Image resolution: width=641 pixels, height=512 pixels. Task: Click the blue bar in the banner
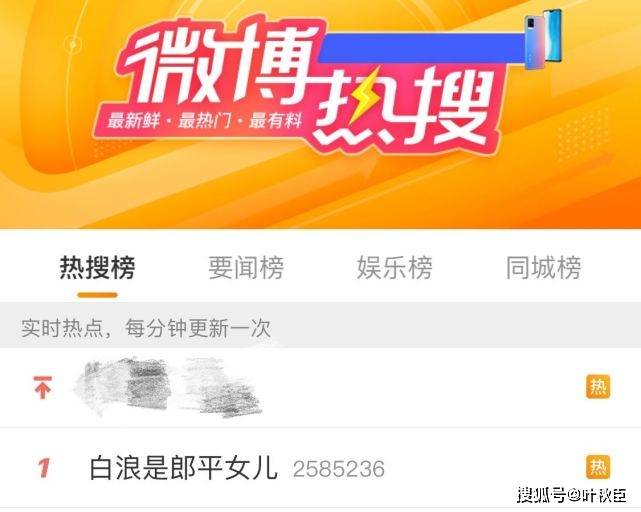[422, 49]
